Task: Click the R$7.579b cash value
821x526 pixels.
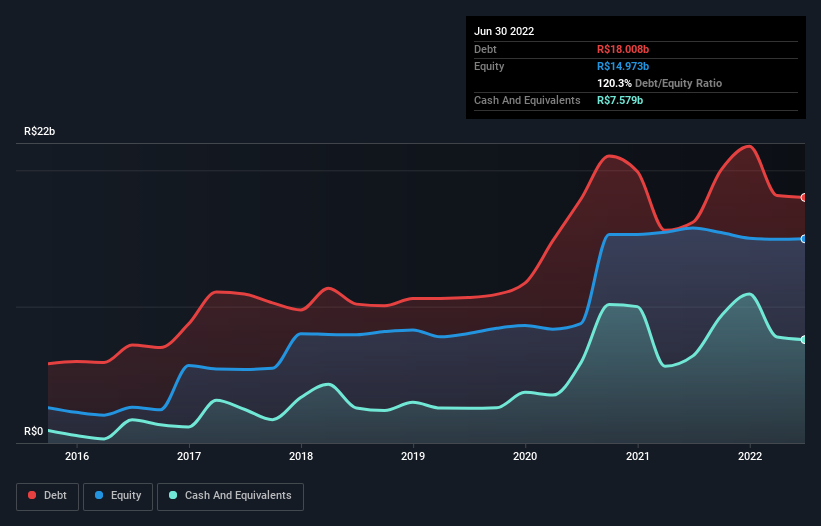Action: [x=620, y=100]
